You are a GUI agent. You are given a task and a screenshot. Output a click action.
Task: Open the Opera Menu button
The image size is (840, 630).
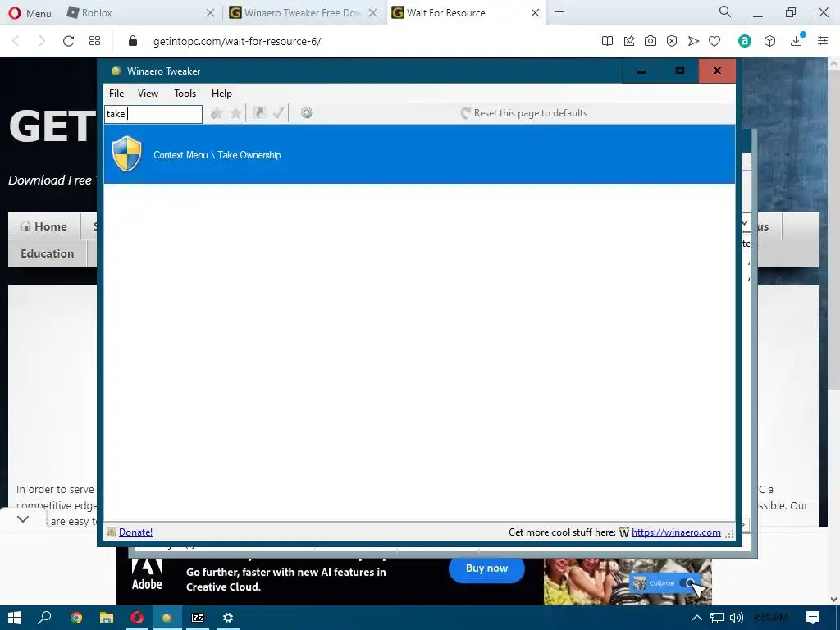(x=30, y=13)
